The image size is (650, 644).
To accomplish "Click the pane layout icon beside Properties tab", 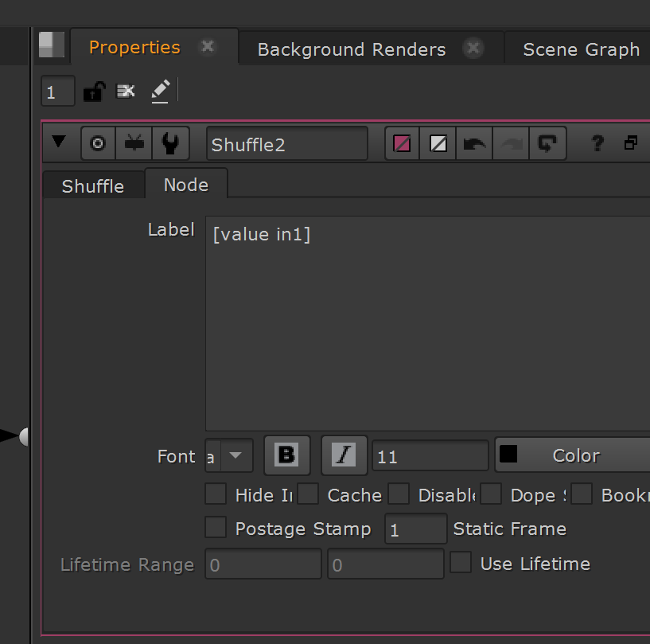I will pos(52,45).
